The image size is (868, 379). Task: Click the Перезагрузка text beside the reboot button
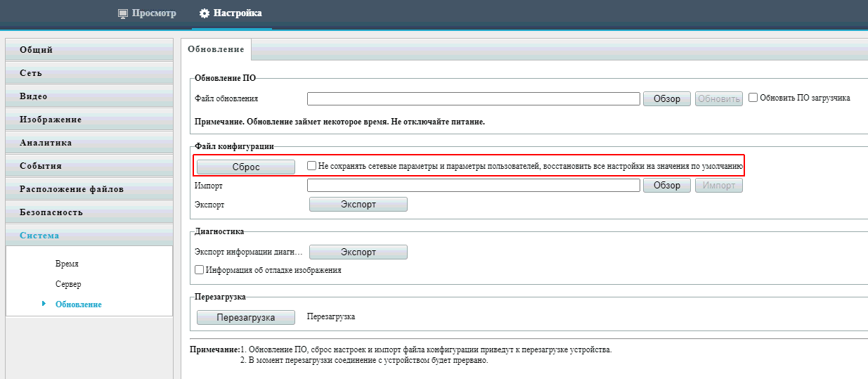pos(331,317)
